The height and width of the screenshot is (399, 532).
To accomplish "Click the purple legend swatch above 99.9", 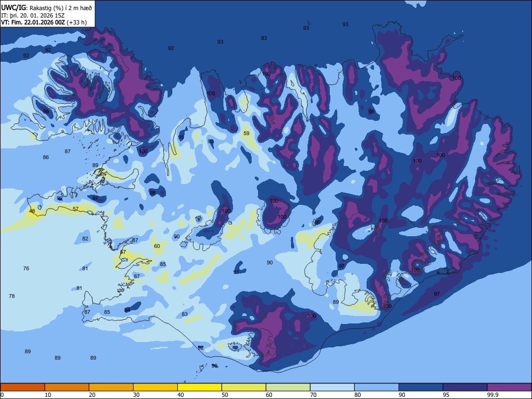I will click(509, 387).
